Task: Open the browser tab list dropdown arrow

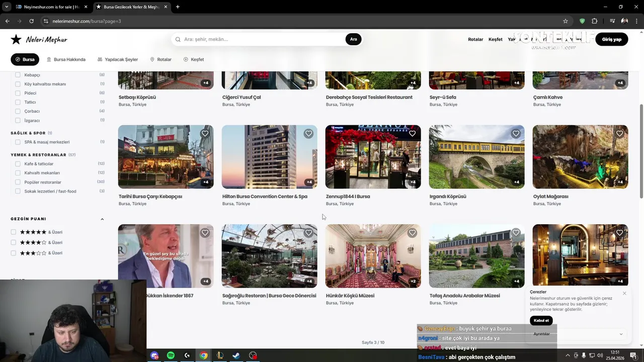Action: [x=6, y=7]
